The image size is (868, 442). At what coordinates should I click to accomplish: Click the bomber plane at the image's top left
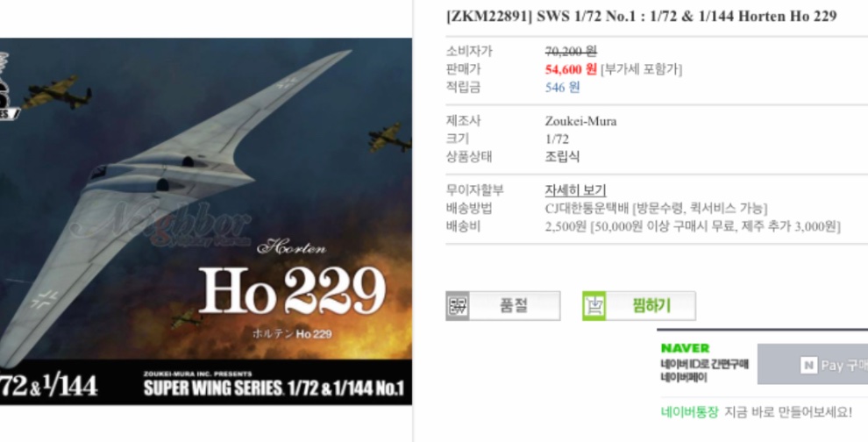[58, 93]
